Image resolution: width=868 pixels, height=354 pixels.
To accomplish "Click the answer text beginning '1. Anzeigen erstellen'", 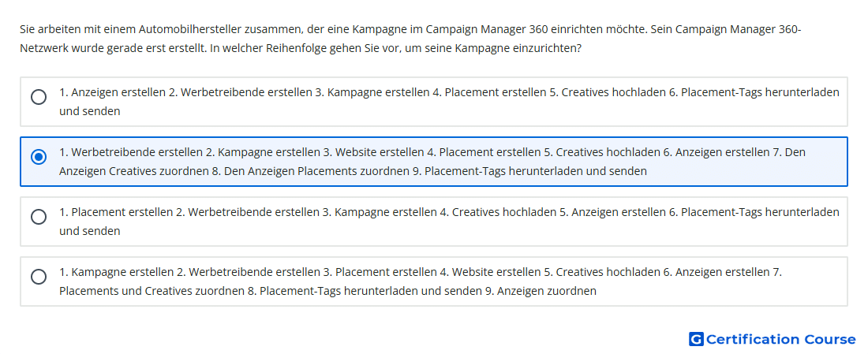I will point(449,102).
